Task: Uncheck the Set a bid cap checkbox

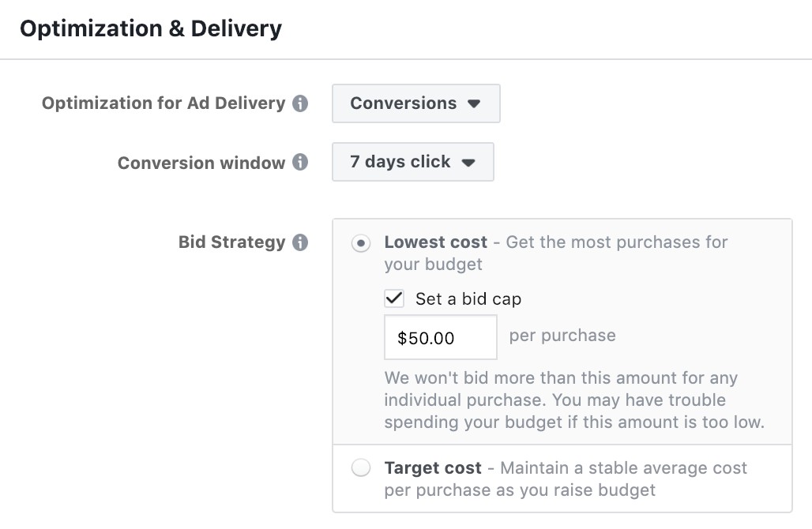Action: (394, 298)
